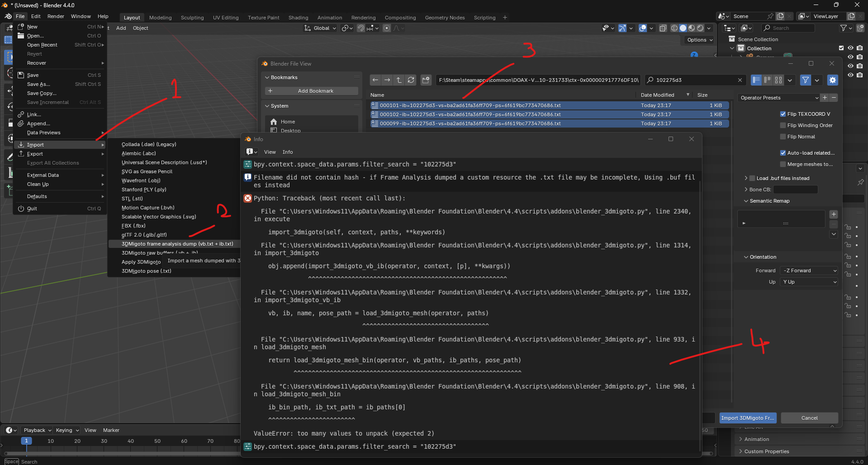Toggle file filtering funnel in File View
This screenshot has width=868, height=465.
coord(806,80)
